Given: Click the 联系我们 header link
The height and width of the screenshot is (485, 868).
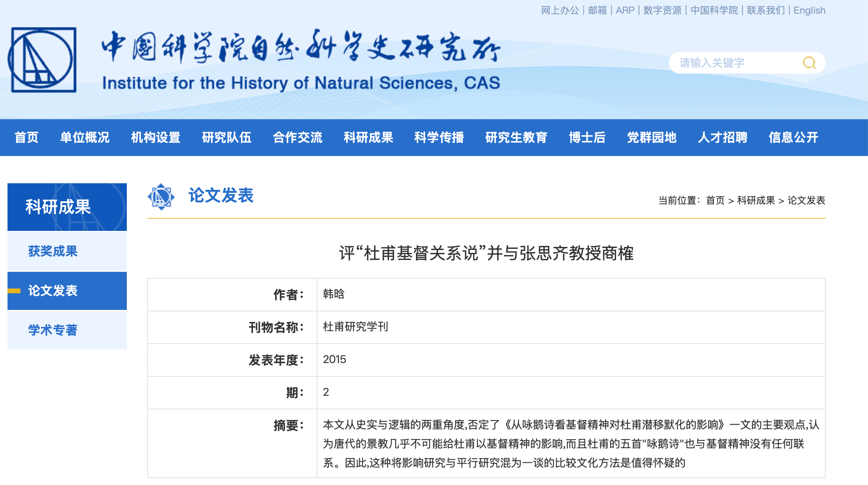Looking at the screenshot, I should (766, 10).
